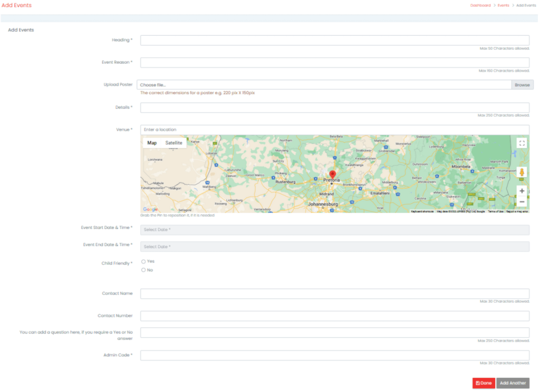Select No for Child Friendly
This screenshot has width=540, height=392.
tap(143, 270)
